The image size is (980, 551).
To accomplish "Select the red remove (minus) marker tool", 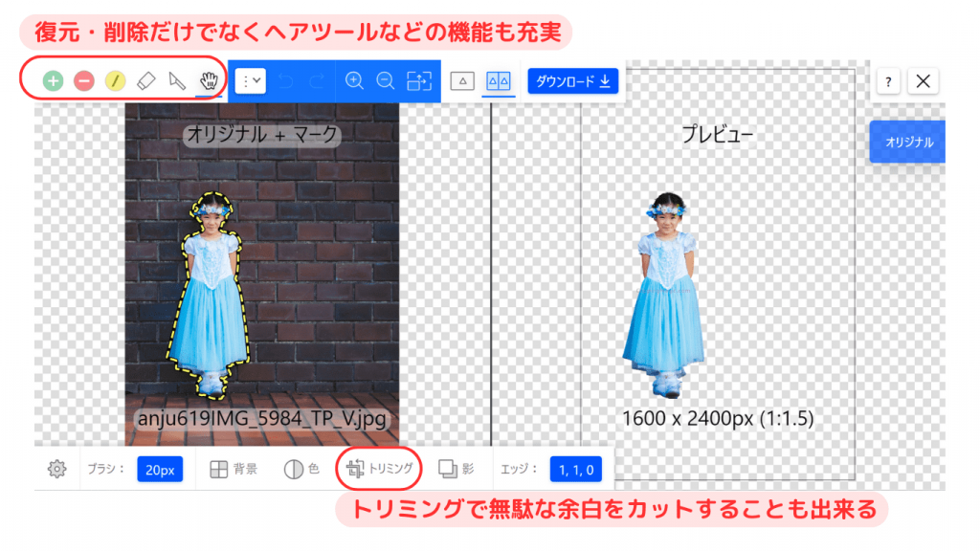I will click(x=84, y=80).
